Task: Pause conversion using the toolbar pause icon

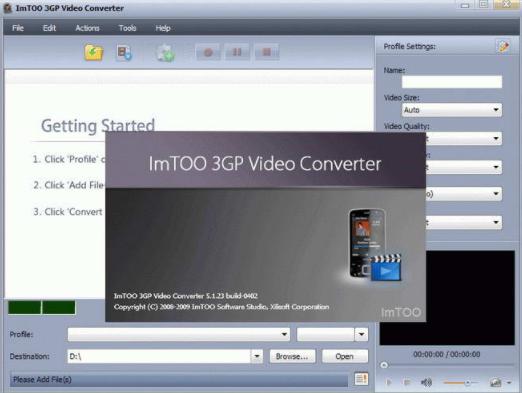Action: (237, 52)
